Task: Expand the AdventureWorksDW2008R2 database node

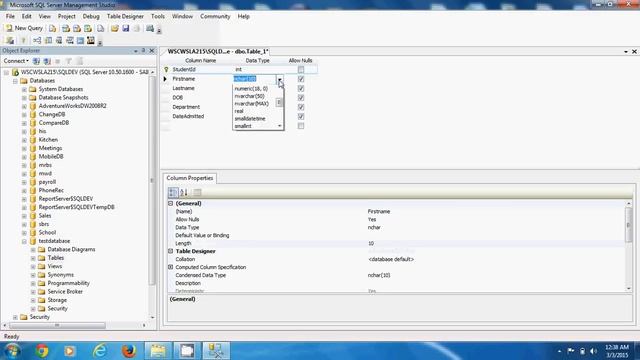Action: [x=24, y=106]
